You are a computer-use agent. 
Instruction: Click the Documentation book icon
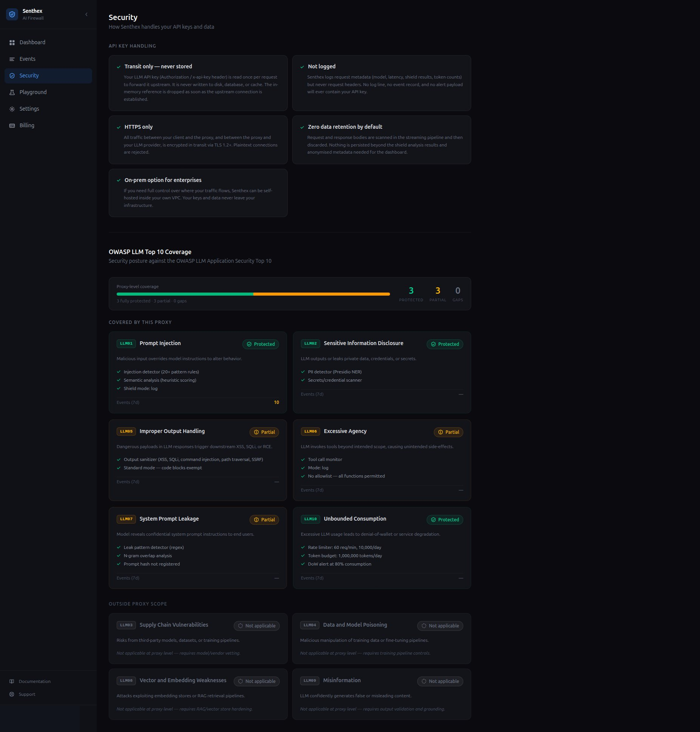(12, 681)
